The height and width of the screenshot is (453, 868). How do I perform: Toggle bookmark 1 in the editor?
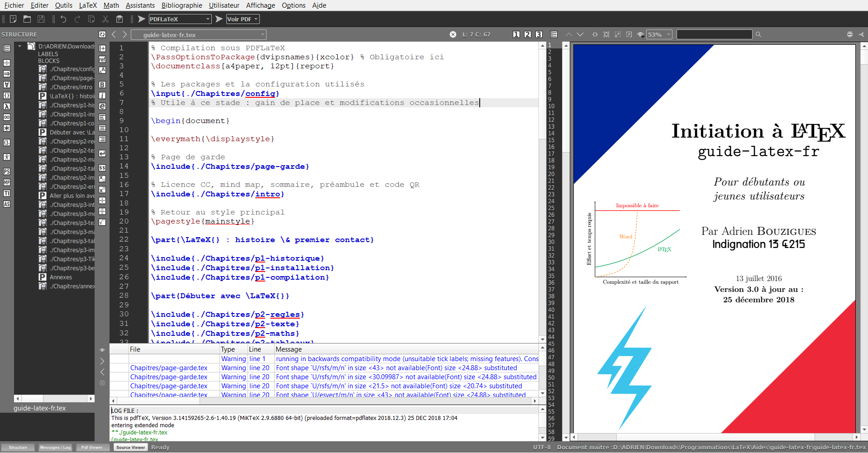(516, 34)
